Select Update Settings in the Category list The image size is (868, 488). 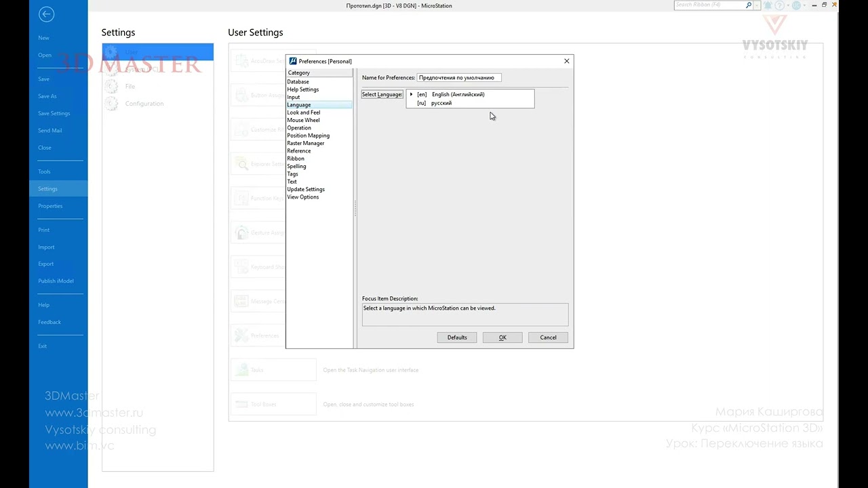tap(319, 189)
